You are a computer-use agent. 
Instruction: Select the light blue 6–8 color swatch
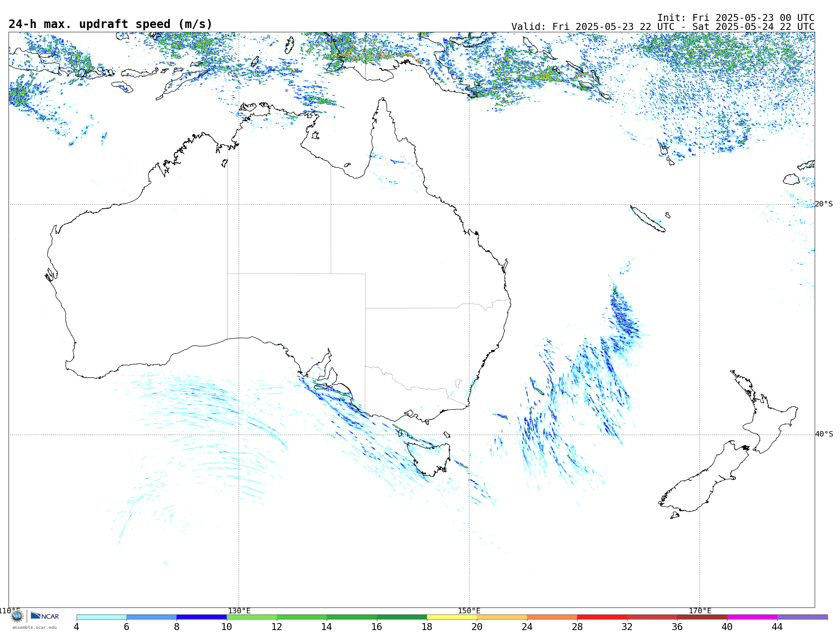[x=152, y=617]
